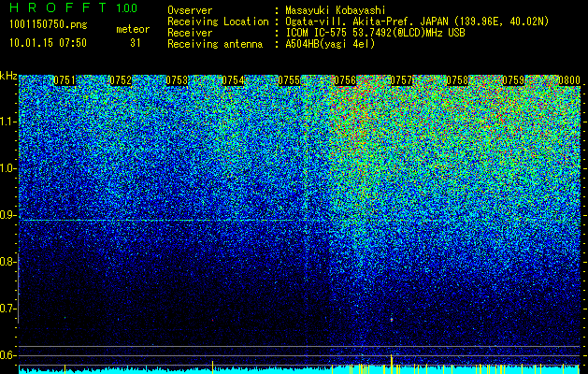Click the HROFFT 1.0.0 title text
The image size is (588, 374).
(74, 7)
